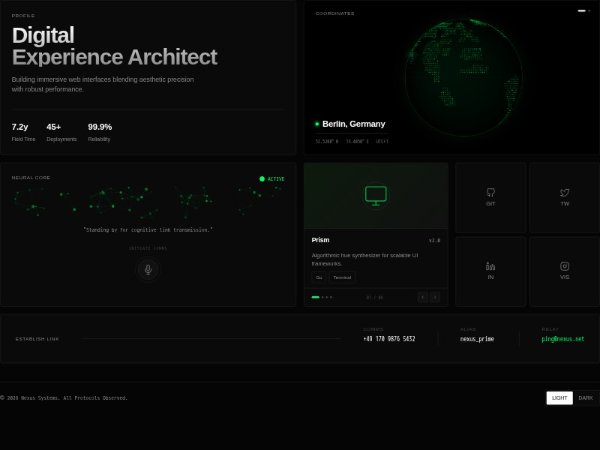Select the Terminal tag on Prism
Screen dimensions: 600x450
pyautogui.click(x=342, y=277)
